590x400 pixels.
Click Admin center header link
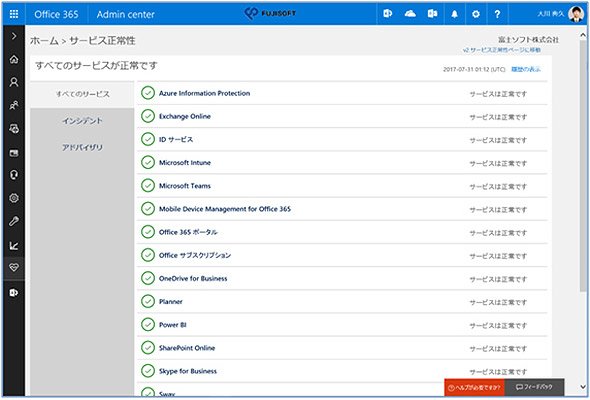click(125, 15)
